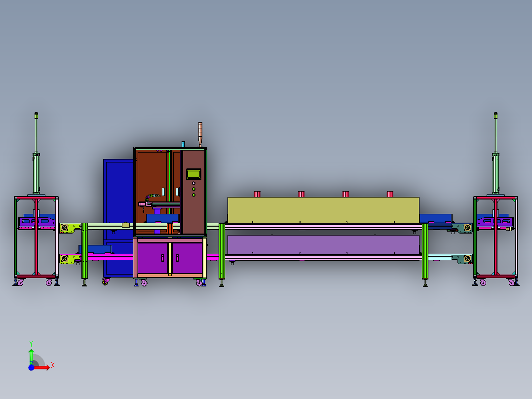Image resolution: width=532 pixels, height=399 pixels.
Task: Click the stacked signal tower light atop cabinet
Action: tap(200, 134)
